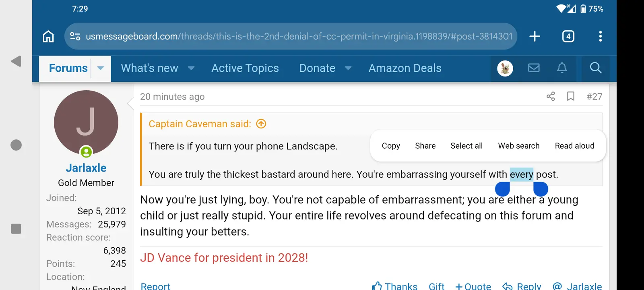
Task: Choose Read aloud from the selection menu
Action: [x=574, y=146]
